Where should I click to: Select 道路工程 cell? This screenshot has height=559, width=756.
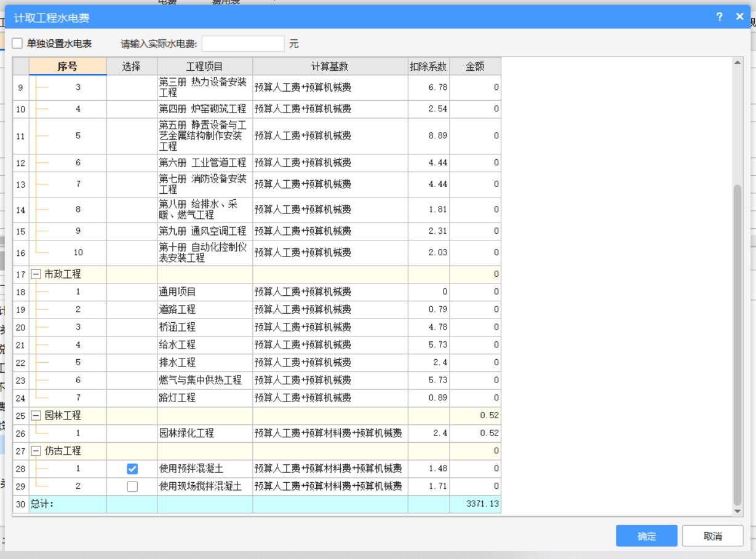[x=205, y=310]
